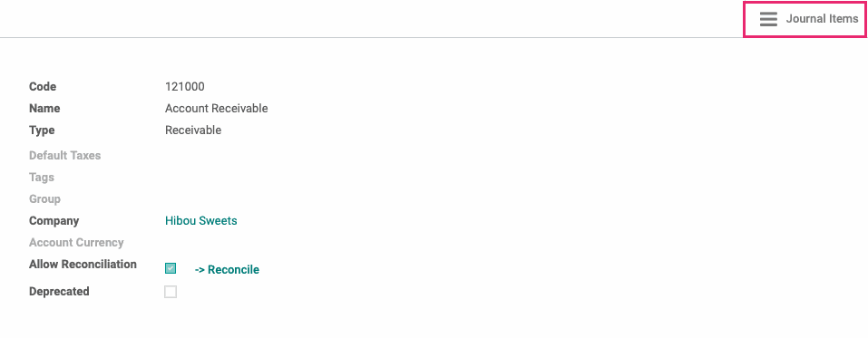Click the Tags field label
The width and height of the screenshot is (868, 338).
point(42,177)
